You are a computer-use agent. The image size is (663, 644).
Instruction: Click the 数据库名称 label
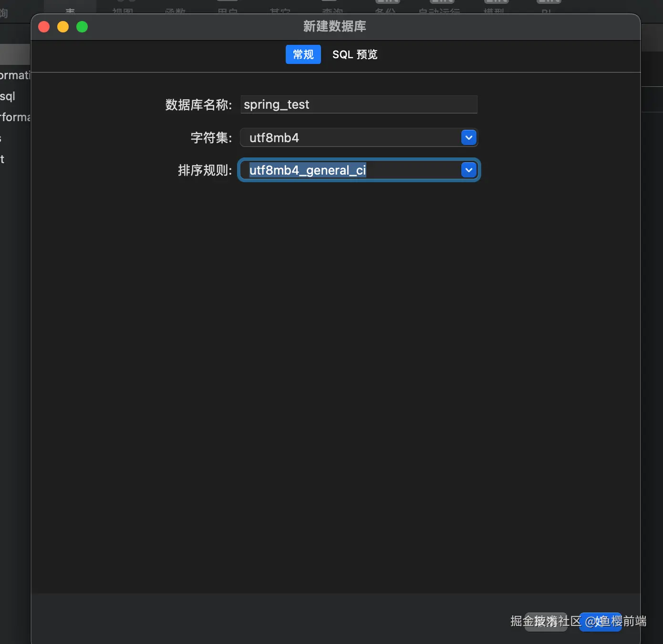pos(198,105)
